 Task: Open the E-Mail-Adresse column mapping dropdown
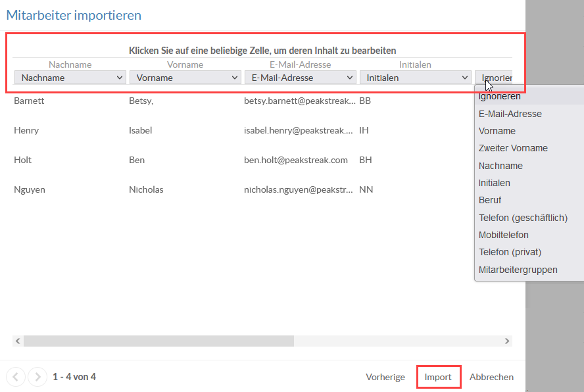tap(300, 78)
